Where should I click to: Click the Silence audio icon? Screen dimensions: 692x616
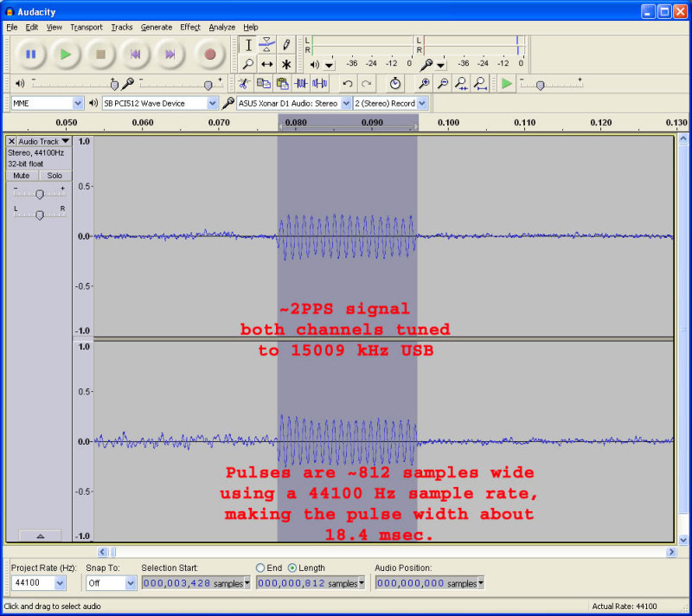click(319, 83)
